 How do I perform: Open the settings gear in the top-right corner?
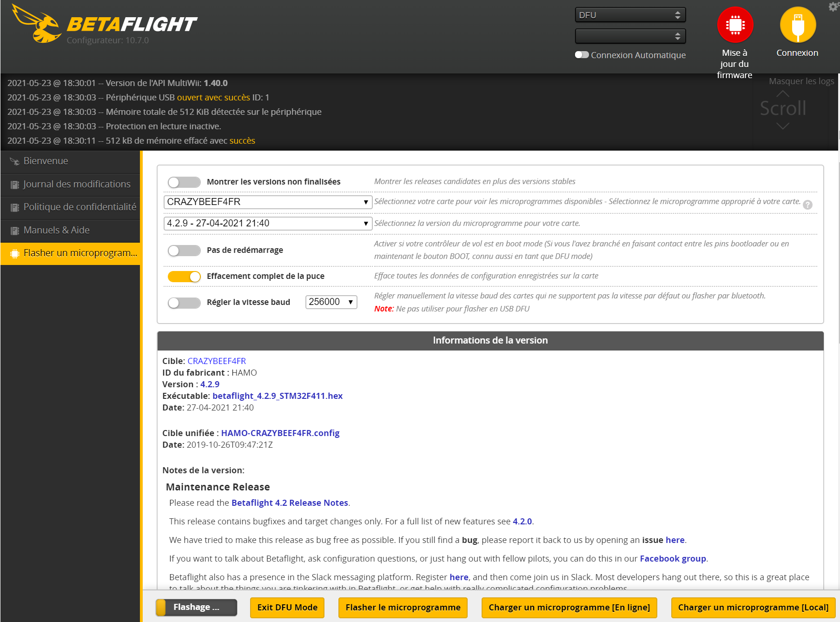click(833, 7)
